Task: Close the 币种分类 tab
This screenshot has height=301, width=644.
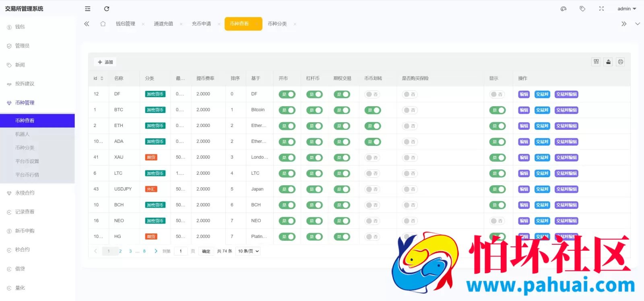Action: click(295, 24)
